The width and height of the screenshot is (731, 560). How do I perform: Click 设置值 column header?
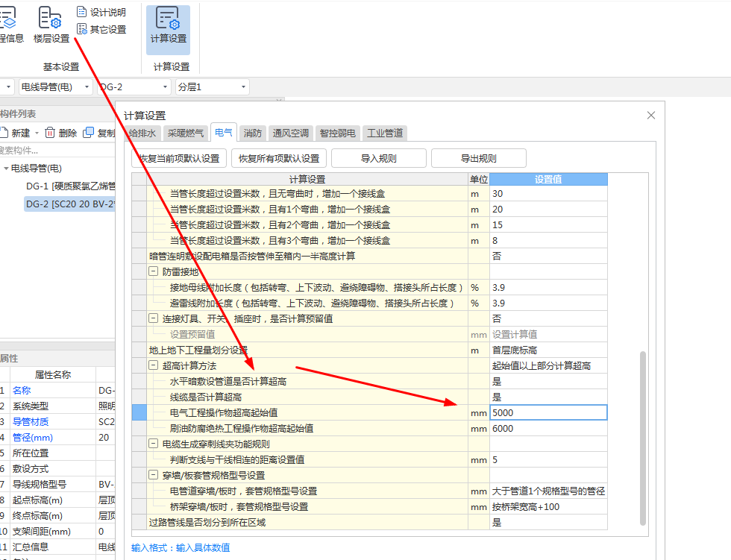[548, 180]
